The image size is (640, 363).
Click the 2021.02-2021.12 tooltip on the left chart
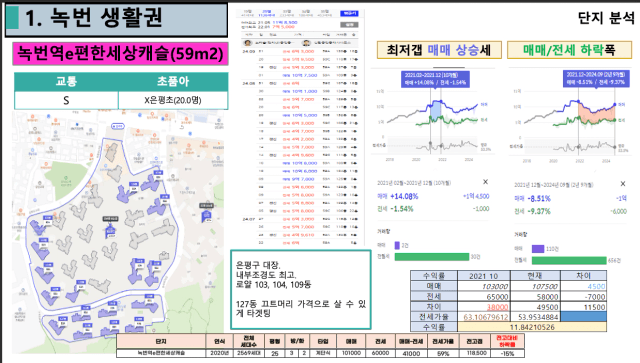435,79
